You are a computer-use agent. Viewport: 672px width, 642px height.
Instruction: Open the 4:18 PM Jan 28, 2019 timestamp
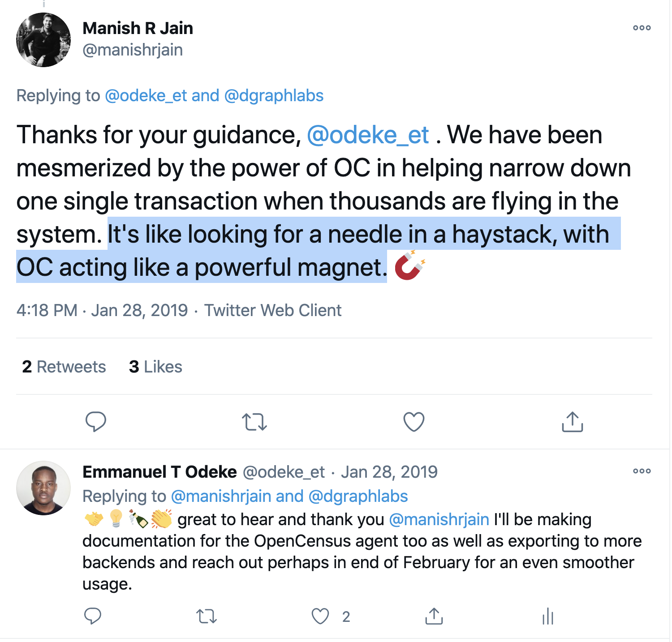(x=102, y=310)
